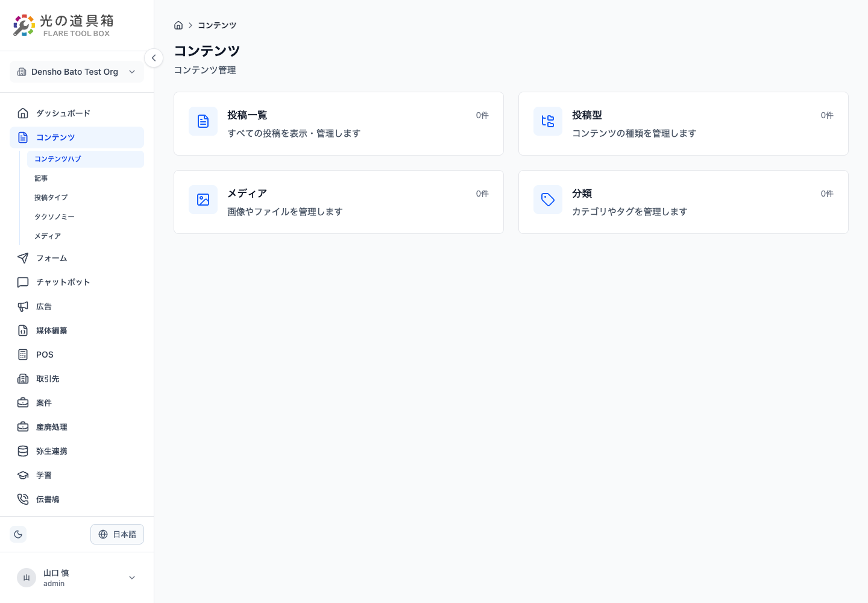Click the text コンテンツの種類を管理します
This screenshot has height=603, width=868.
click(634, 133)
